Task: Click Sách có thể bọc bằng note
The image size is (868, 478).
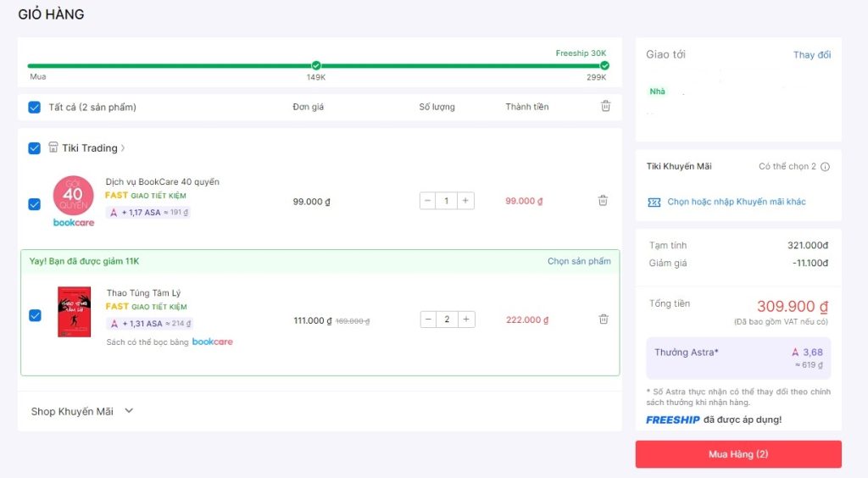Action: click(x=147, y=342)
